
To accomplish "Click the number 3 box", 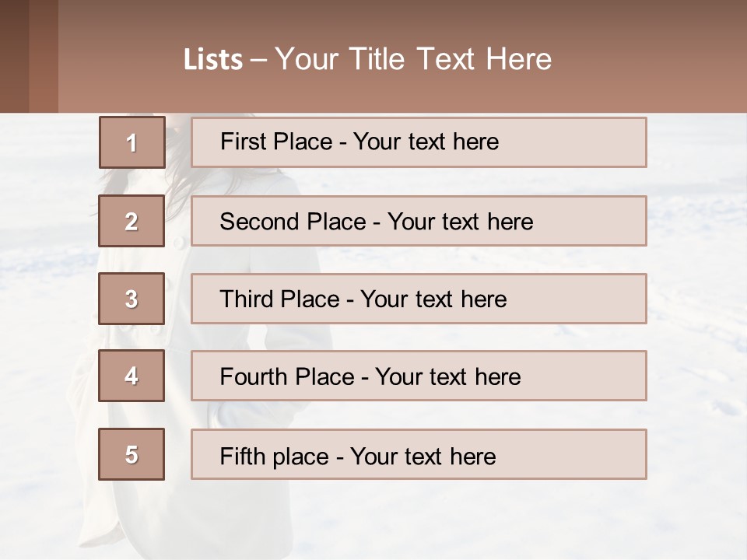I will point(132,299).
